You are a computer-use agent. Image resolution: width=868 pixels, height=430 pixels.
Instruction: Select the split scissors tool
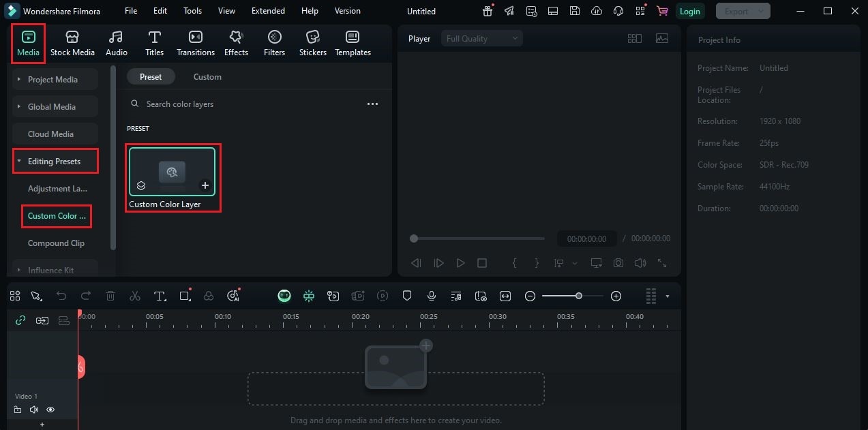pos(135,296)
